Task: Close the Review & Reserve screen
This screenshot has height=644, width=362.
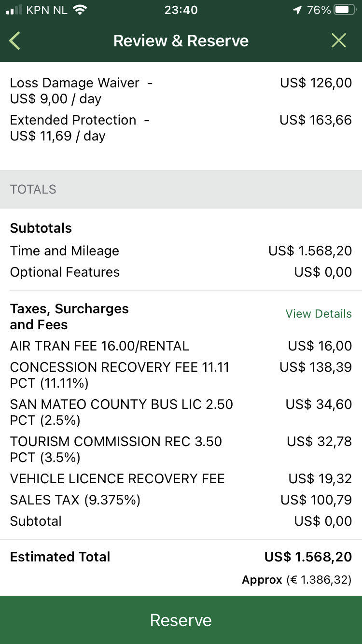Action: [339, 41]
